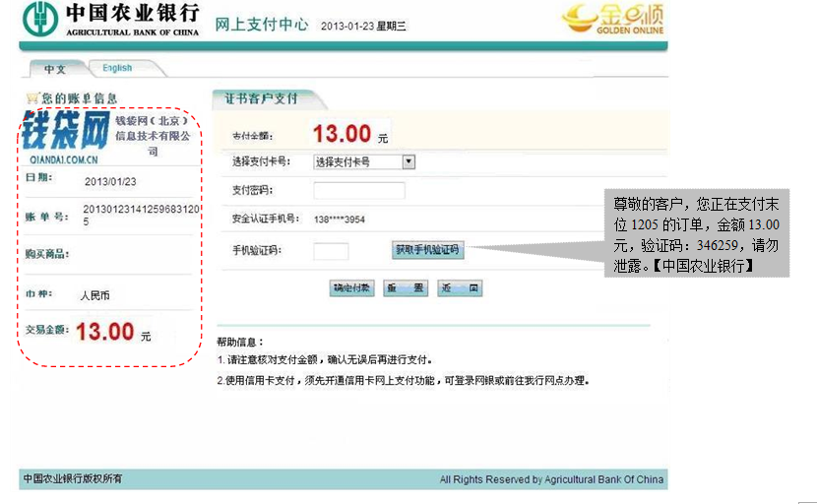This screenshot has height=504, width=817.
Task: Click the shopping cart icon beside 您的账单信息
Action: click(32, 98)
